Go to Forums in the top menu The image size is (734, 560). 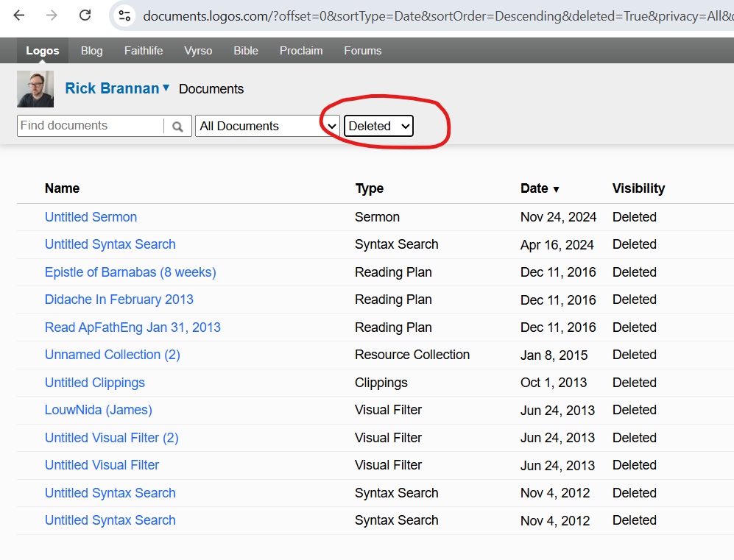click(362, 51)
